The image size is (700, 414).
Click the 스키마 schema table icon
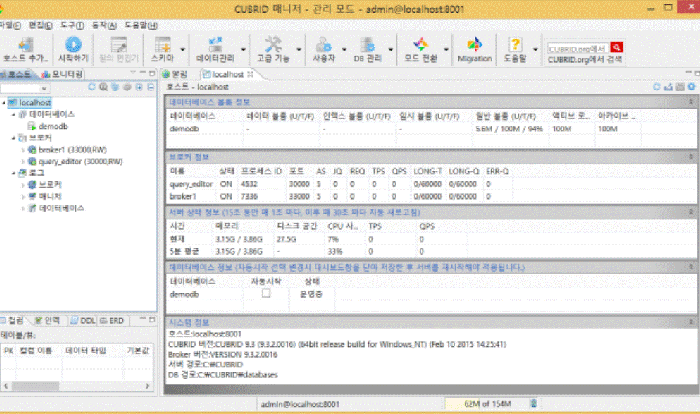162,45
